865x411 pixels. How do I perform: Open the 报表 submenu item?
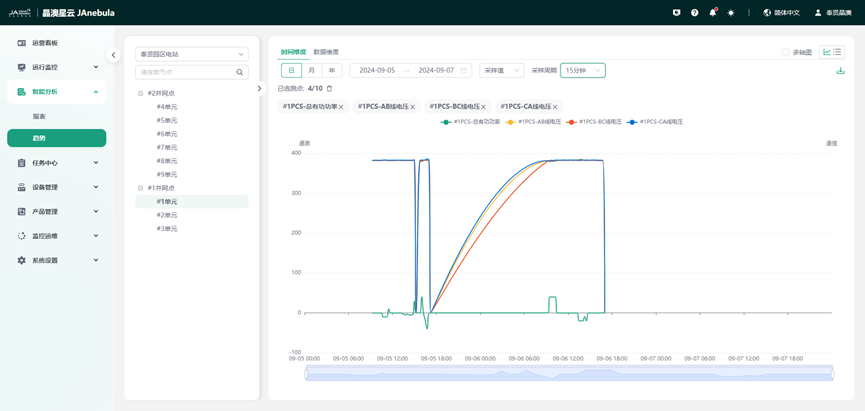pyautogui.click(x=40, y=116)
